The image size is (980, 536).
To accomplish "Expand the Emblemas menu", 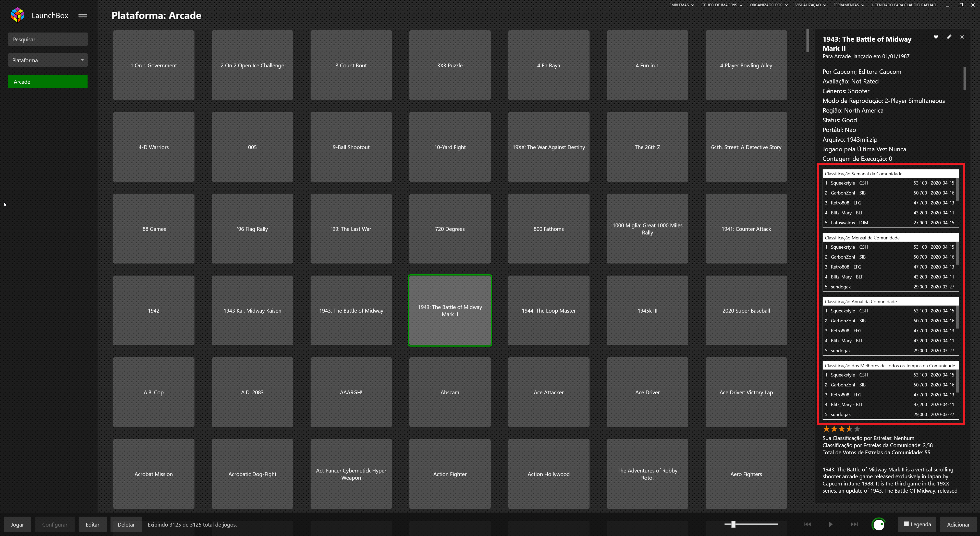I will [681, 5].
